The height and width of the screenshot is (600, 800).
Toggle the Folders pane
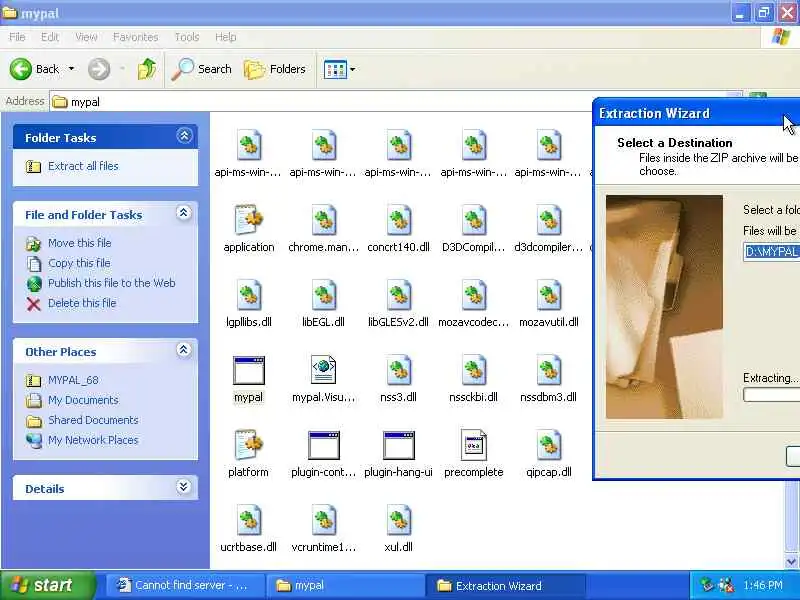point(275,69)
